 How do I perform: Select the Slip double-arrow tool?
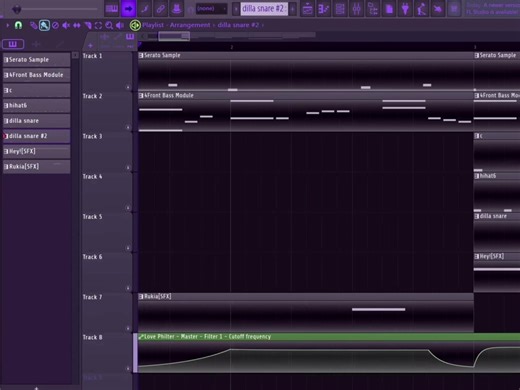point(77,25)
